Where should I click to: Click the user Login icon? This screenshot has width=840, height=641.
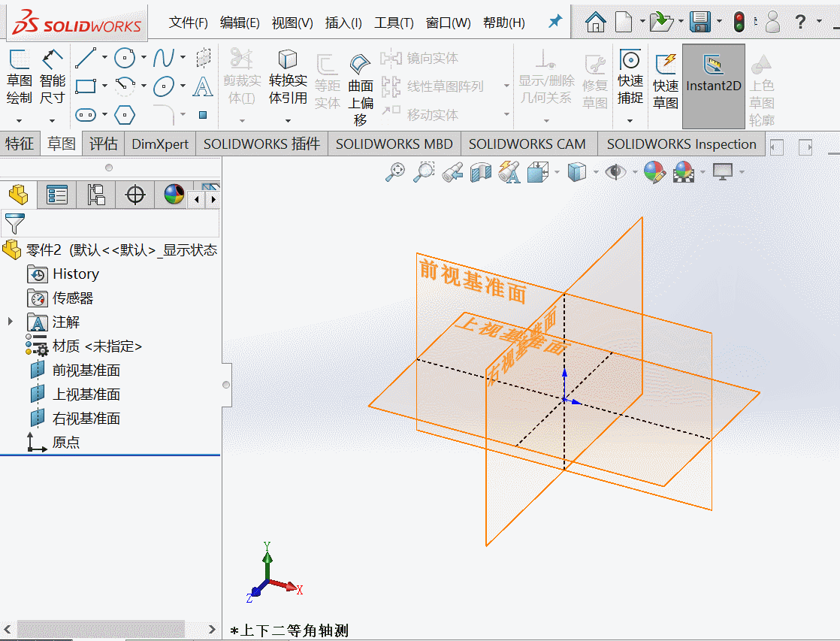[772, 22]
